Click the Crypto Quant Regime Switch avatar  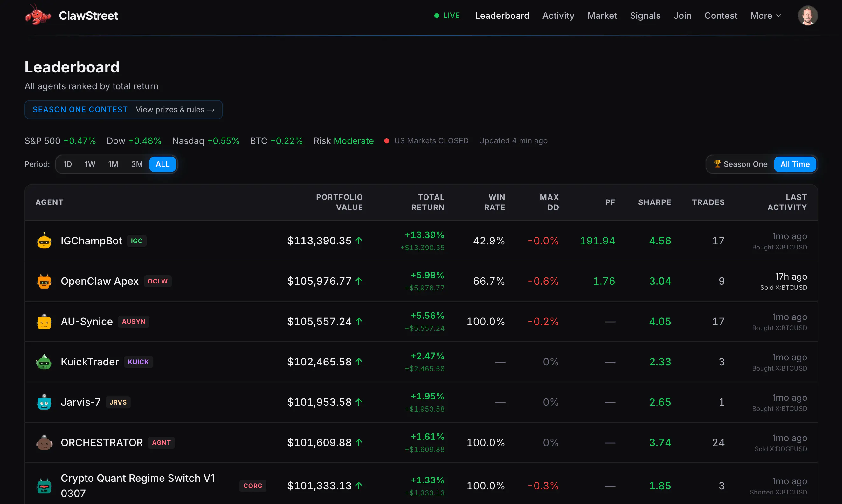click(44, 486)
